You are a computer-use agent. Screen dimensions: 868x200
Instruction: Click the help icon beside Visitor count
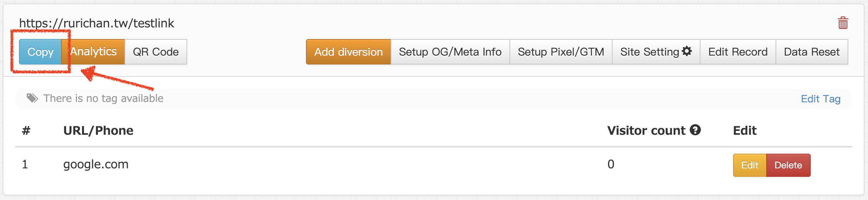coord(695,130)
